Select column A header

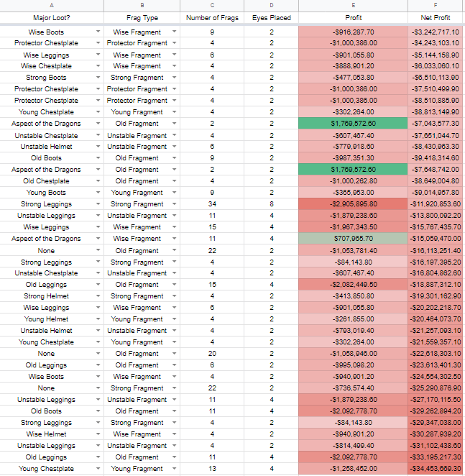(52, 6)
